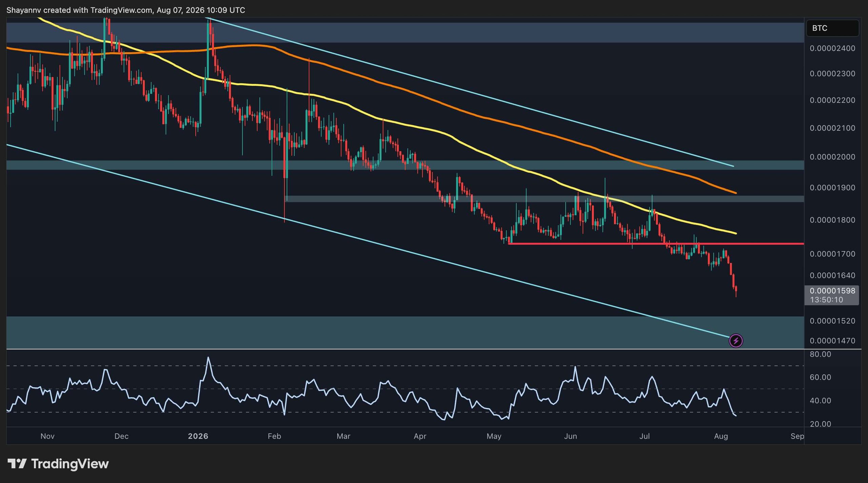Screen dimensions: 868x483
Task: Click the Aug label on time axis
Action: click(x=721, y=436)
